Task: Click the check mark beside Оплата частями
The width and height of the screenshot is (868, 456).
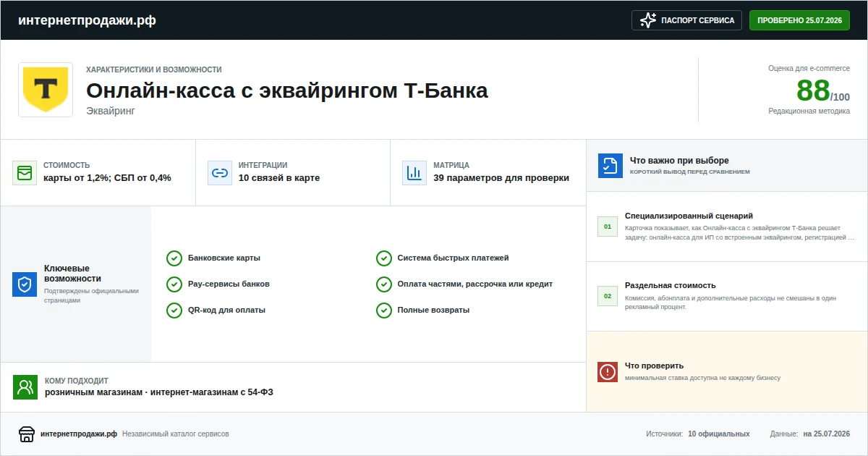Action: (384, 284)
